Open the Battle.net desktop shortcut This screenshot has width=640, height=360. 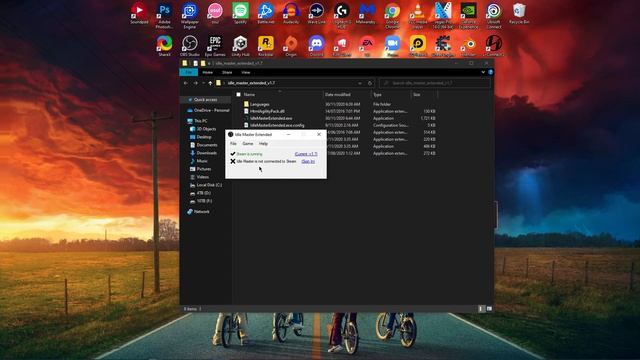click(x=266, y=13)
